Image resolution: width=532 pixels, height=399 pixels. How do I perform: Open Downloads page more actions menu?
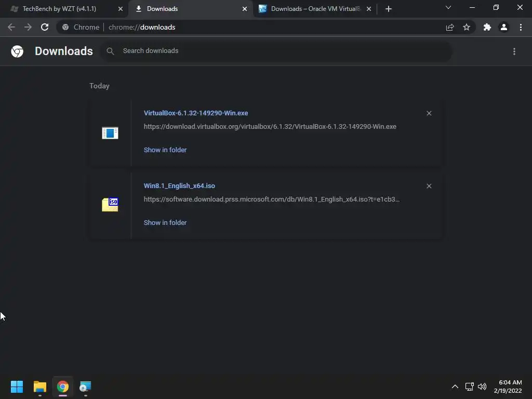[514, 51]
